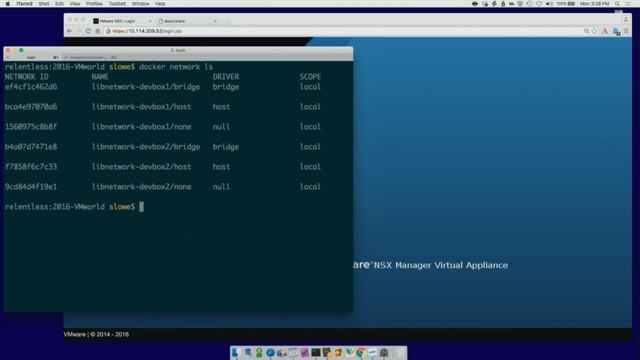Open the View menu
The height and width of the screenshot is (360, 640).
[x=75, y=4]
